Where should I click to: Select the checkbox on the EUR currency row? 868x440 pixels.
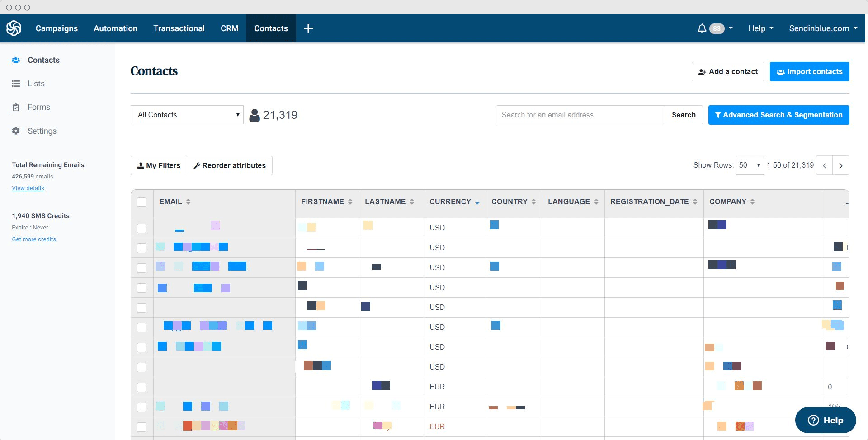[142, 387]
